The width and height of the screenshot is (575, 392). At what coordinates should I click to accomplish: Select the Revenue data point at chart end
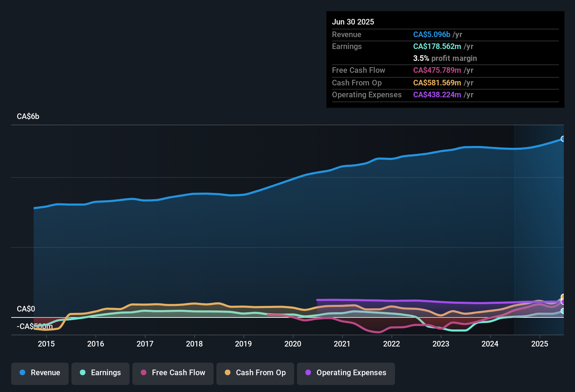[563, 139]
